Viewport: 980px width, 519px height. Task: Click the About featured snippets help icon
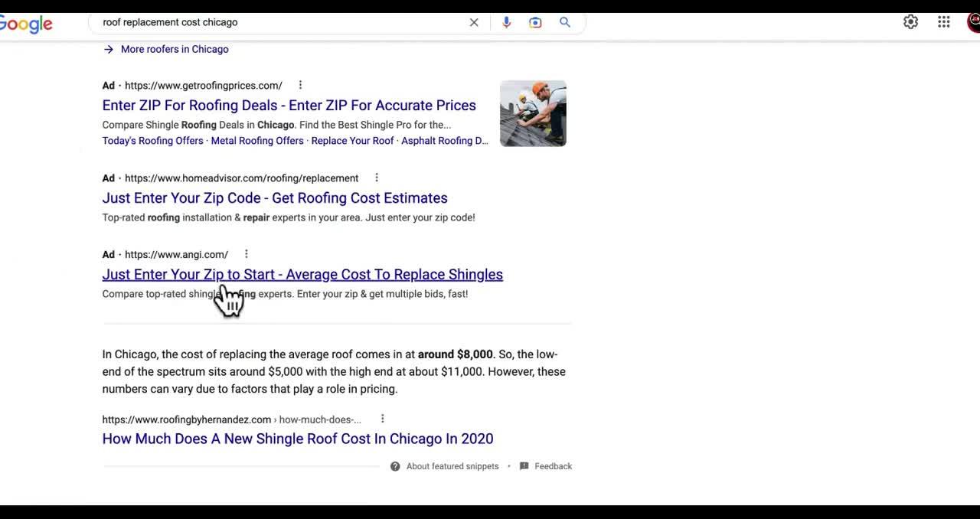[395, 466]
